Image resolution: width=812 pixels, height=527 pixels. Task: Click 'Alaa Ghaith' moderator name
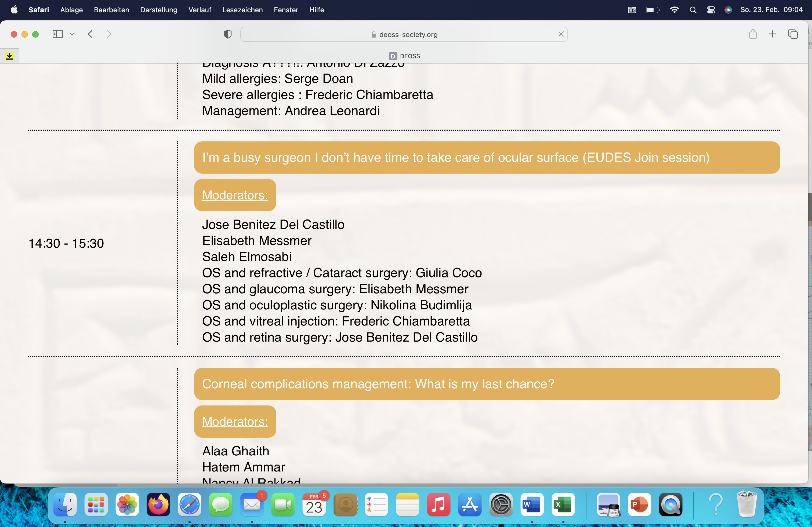pyautogui.click(x=236, y=451)
